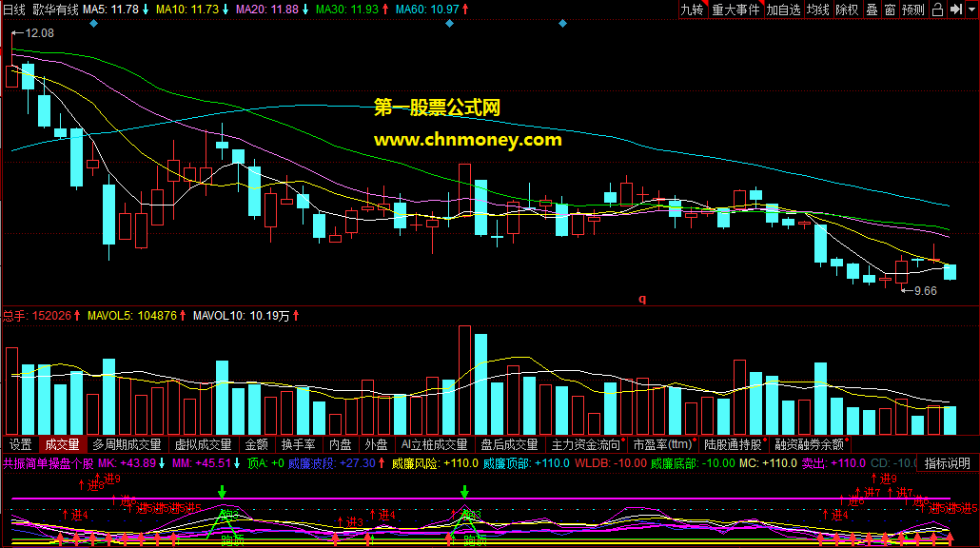The width and height of the screenshot is (980, 548).
Task: Switch to 换手率 turnover tab
Action: point(298,444)
